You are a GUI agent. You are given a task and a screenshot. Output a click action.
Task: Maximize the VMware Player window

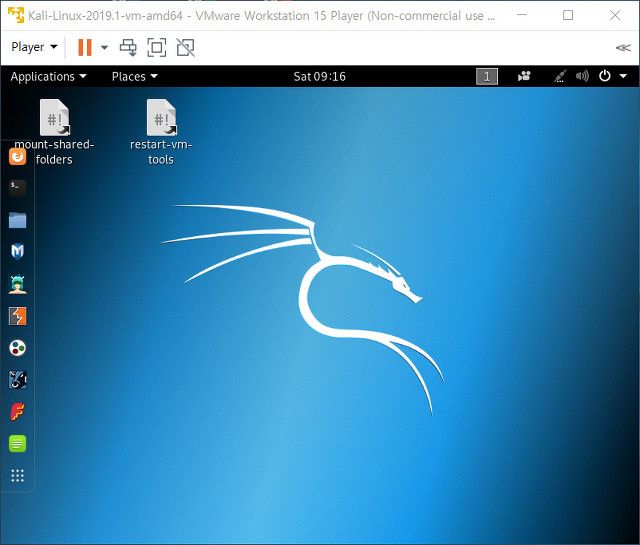point(568,15)
